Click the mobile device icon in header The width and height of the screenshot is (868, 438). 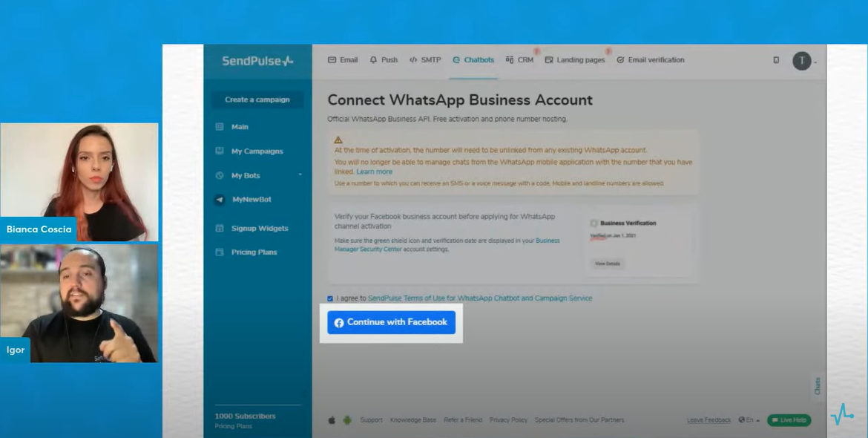point(776,60)
